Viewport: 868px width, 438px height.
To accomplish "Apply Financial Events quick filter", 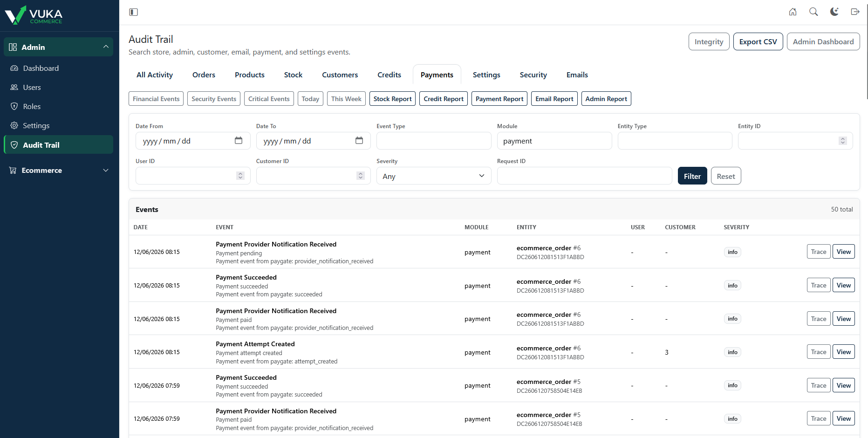I will pyautogui.click(x=156, y=99).
